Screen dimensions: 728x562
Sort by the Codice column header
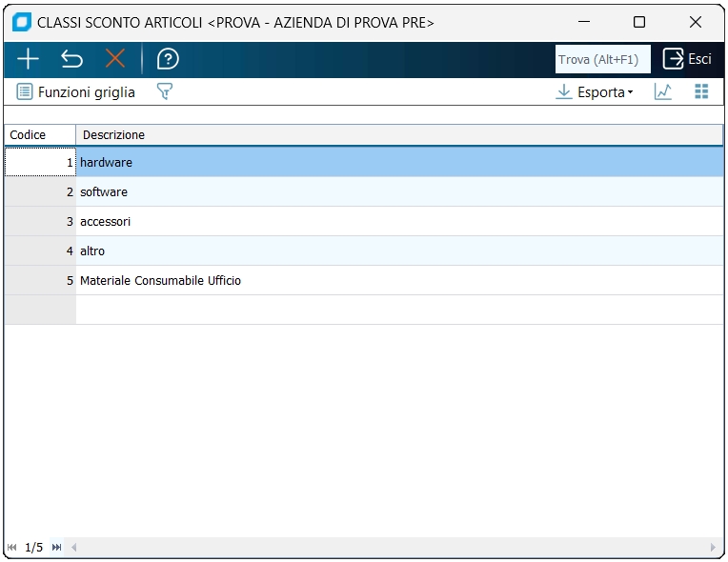[x=39, y=135]
